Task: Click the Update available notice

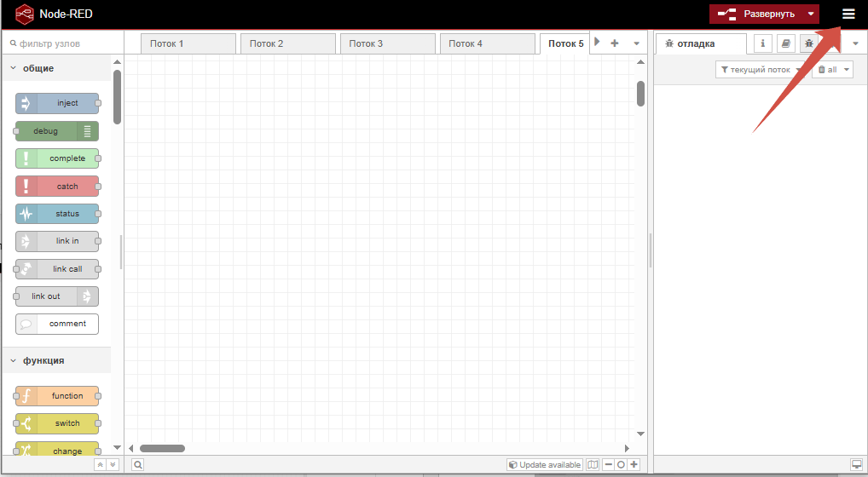Action: pyautogui.click(x=545, y=465)
